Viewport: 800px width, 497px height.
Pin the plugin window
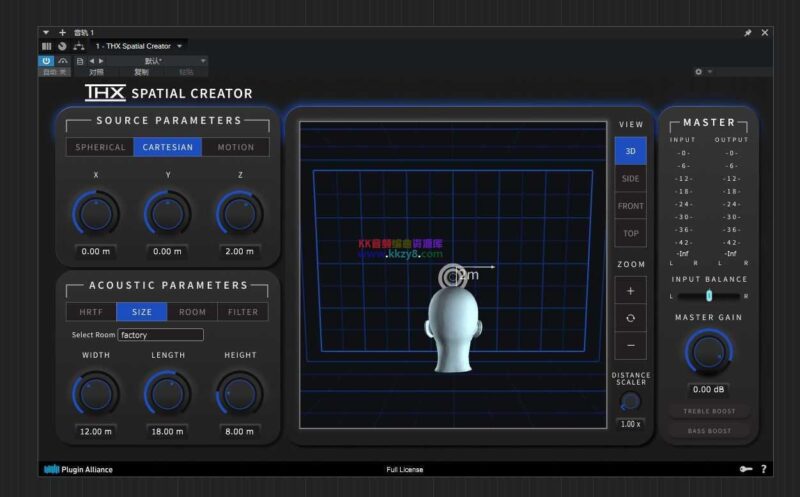pos(747,33)
